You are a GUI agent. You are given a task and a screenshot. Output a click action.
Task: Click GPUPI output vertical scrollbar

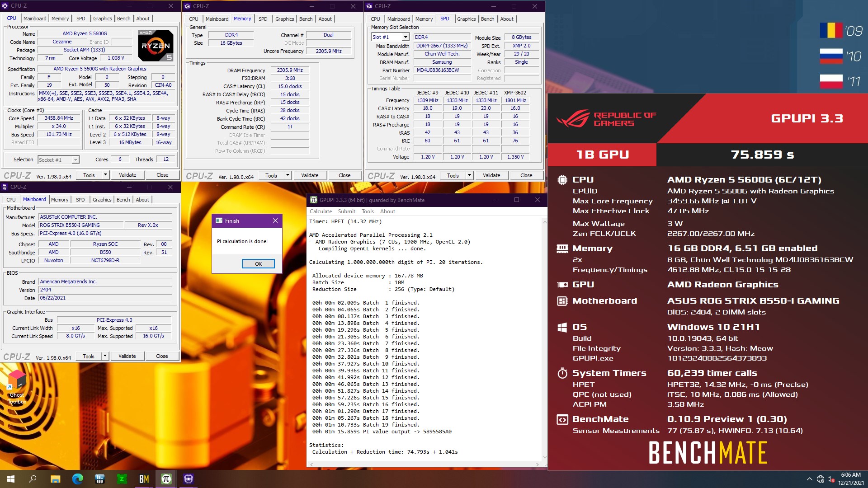click(x=544, y=339)
